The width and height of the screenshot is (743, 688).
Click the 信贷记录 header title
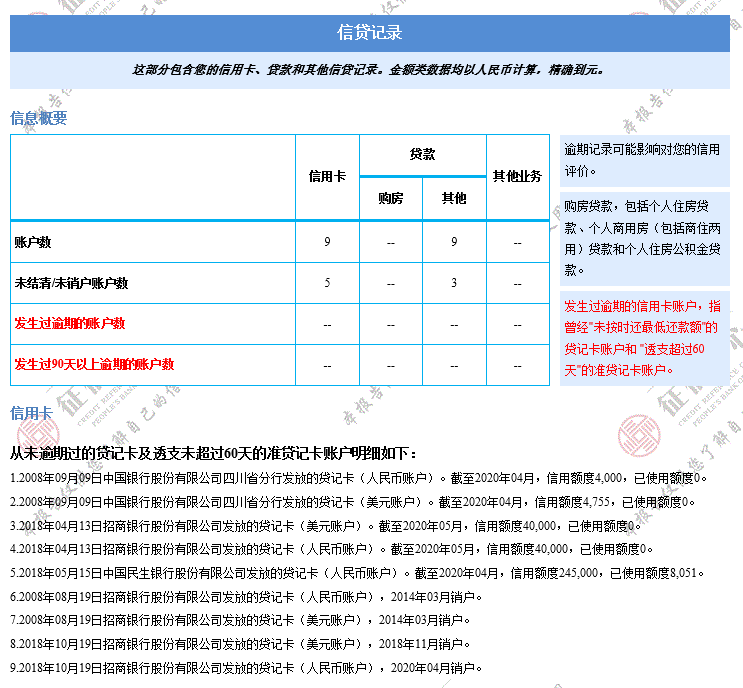370,32
